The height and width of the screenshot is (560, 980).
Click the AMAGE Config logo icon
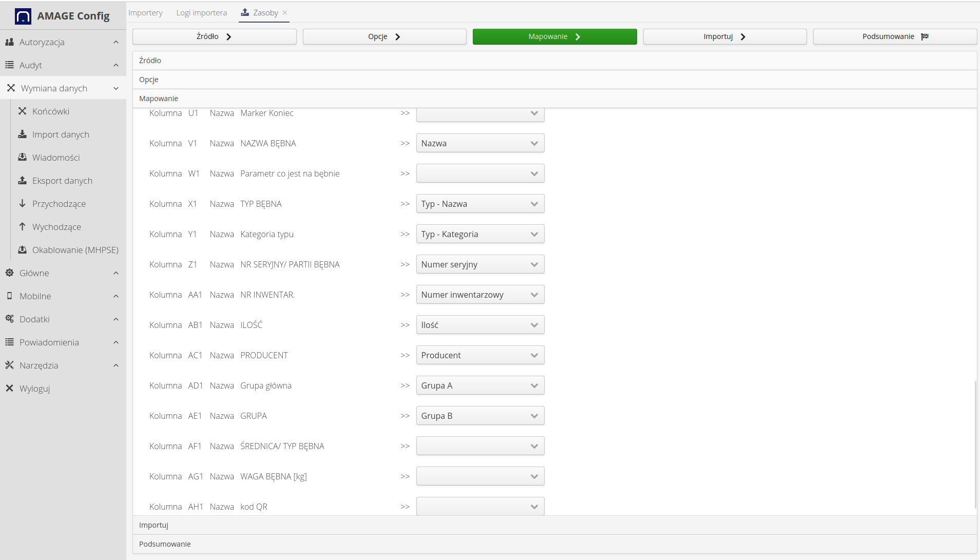(23, 16)
